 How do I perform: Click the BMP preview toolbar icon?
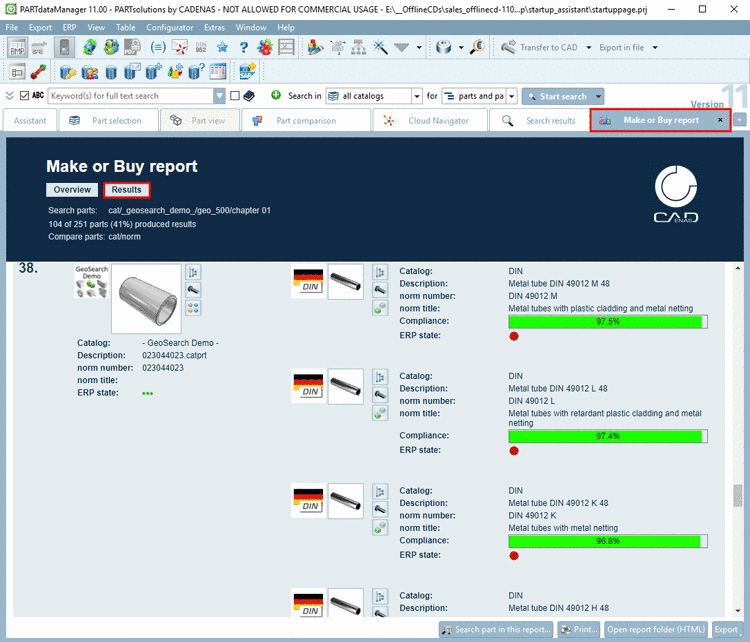point(17,47)
